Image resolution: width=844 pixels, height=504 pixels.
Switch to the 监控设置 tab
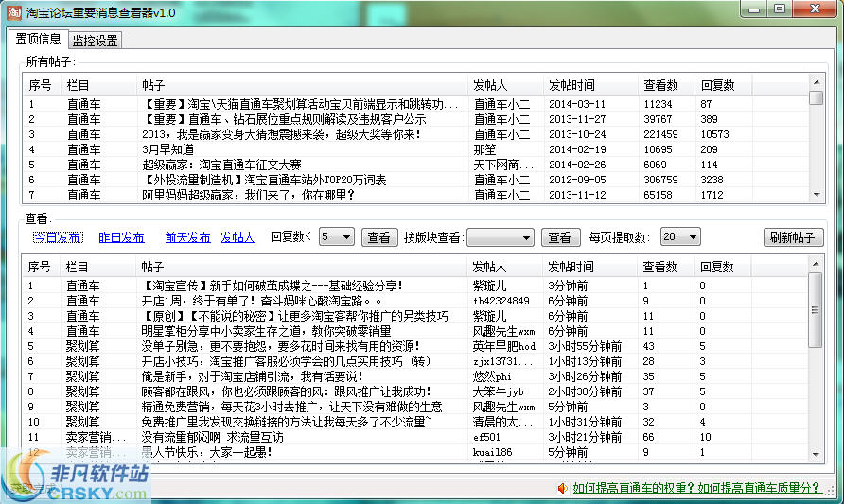[x=96, y=41]
